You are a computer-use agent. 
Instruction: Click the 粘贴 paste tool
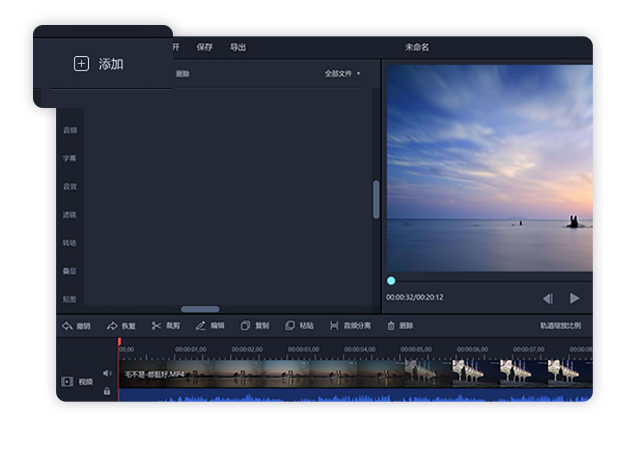tap(299, 326)
